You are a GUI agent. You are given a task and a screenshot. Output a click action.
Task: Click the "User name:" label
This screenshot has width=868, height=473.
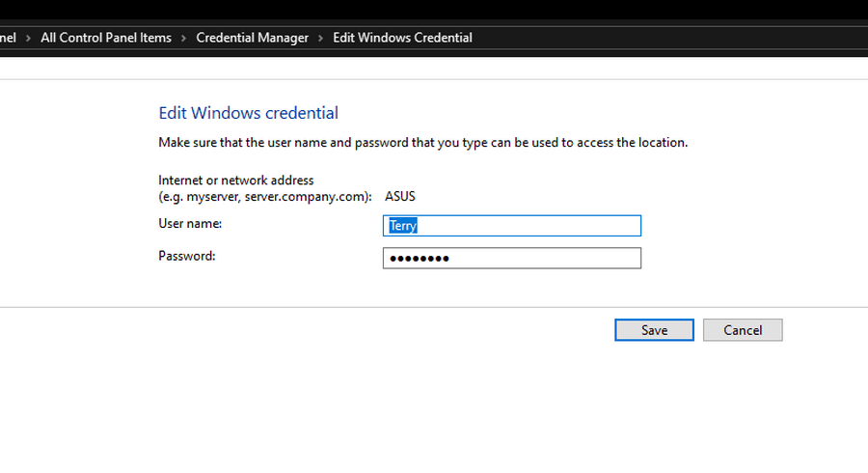(190, 223)
